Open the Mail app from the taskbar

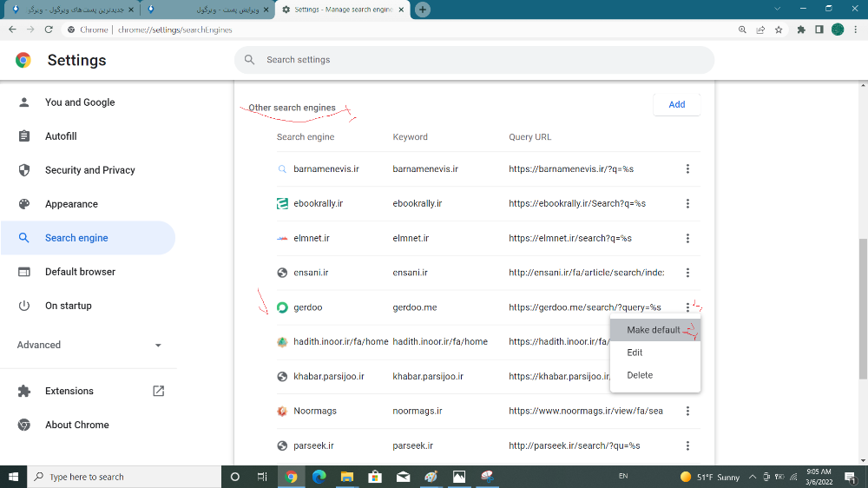(x=403, y=477)
